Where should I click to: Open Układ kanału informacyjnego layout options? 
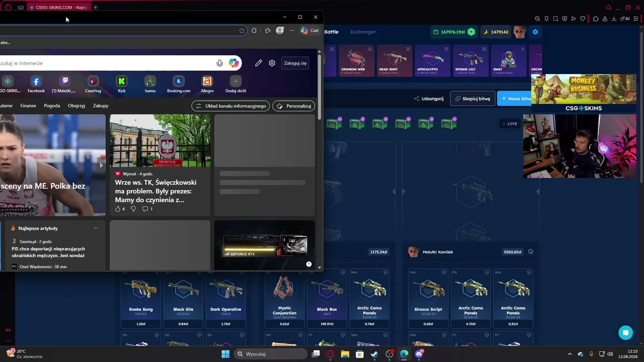(x=231, y=106)
